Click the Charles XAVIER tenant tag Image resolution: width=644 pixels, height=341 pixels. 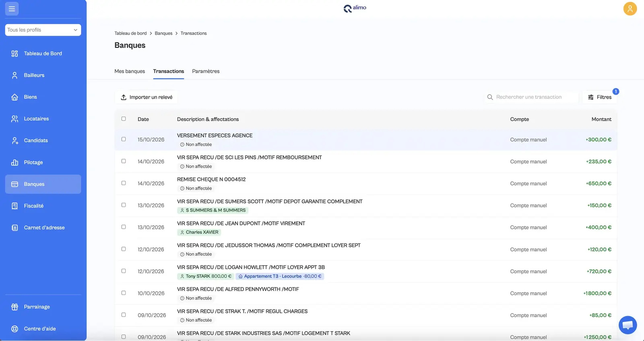(x=199, y=232)
